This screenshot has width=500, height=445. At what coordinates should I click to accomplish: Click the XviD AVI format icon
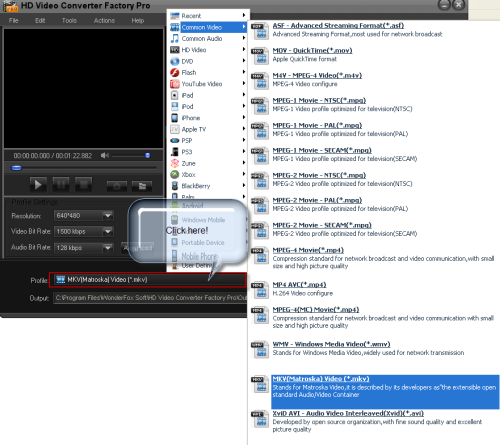point(260,419)
